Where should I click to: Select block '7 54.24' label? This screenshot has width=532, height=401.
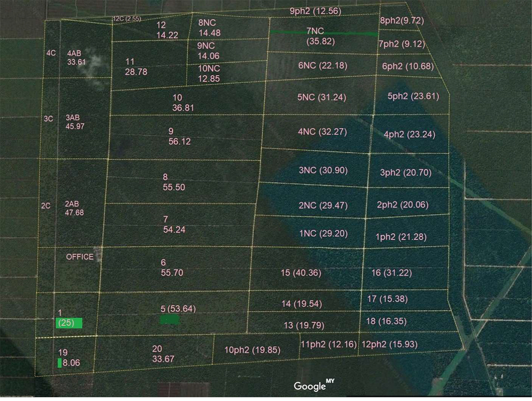(174, 224)
